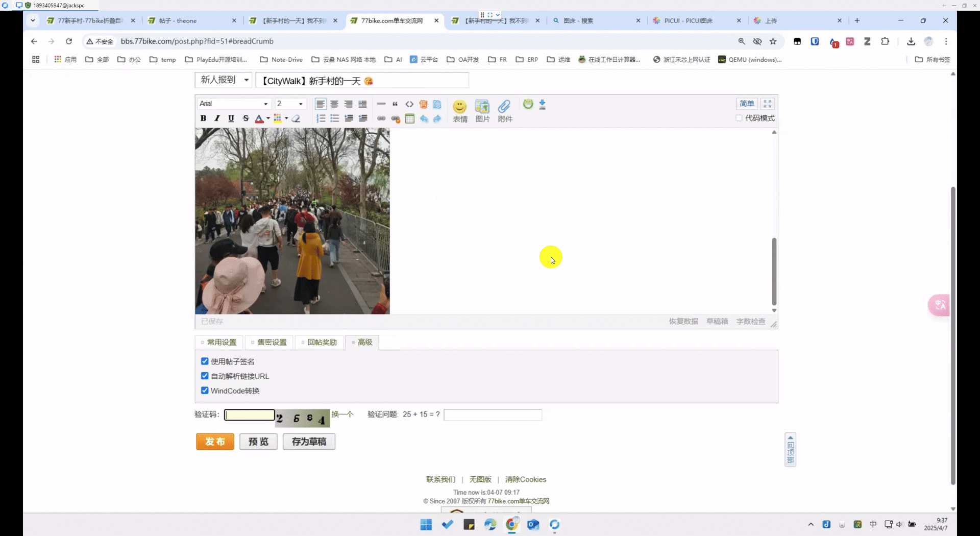This screenshot has height=536, width=980.
Task: Open the font size dropdown
Action: click(290, 104)
